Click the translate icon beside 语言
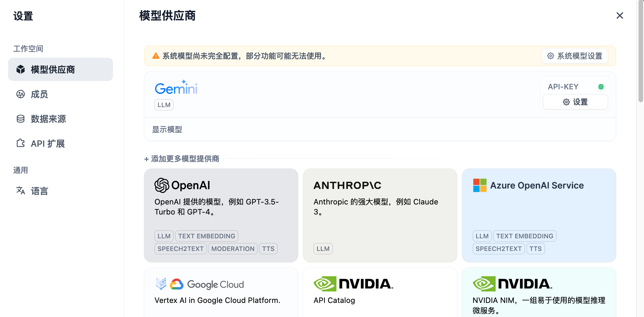This screenshot has height=317, width=644. (x=21, y=191)
